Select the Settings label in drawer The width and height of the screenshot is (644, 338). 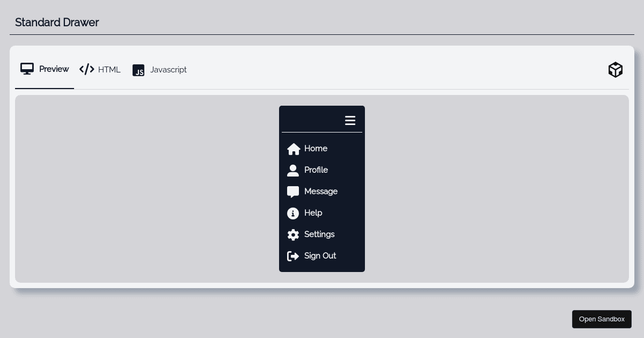(x=319, y=234)
